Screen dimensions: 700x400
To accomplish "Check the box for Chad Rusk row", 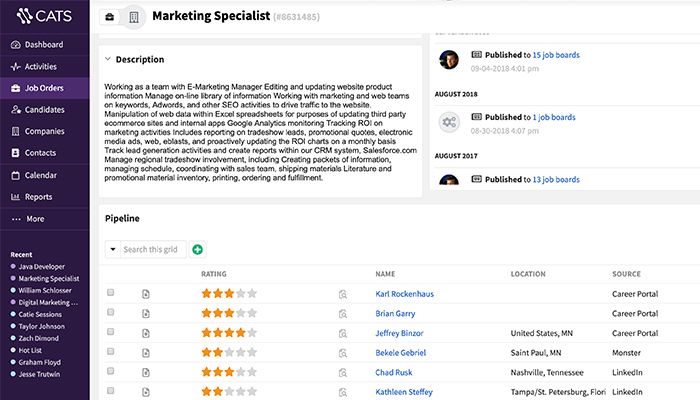I will click(111, 372).
